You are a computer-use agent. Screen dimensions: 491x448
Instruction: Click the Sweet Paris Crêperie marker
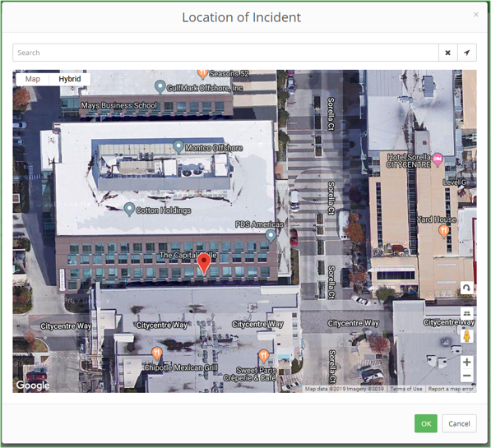click(264, 356)
